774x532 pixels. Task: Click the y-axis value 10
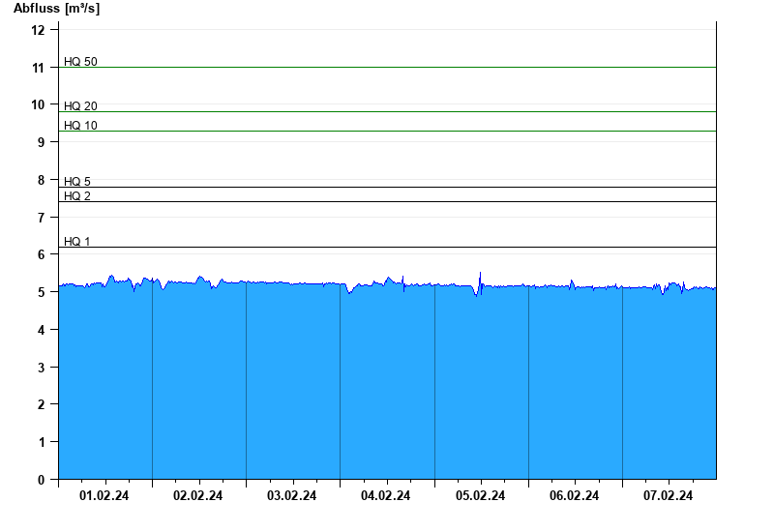(x=38, y=104)
